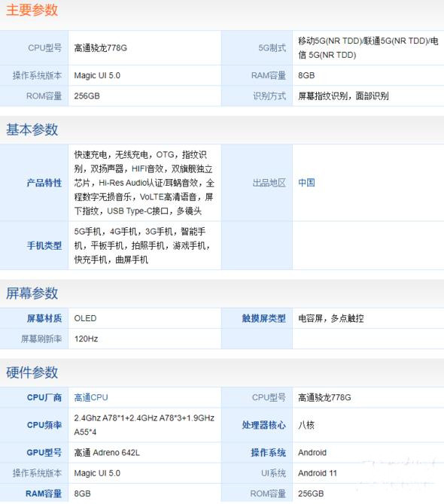Select Magic UI 5.0 in 主要参数 section

(97, 75)
